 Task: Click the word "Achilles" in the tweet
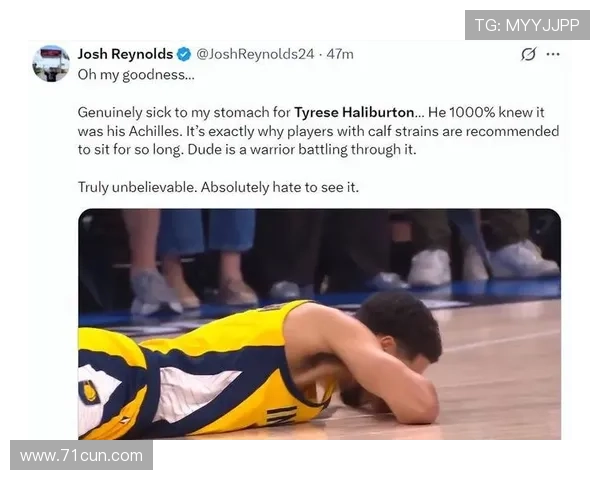(x=154, y=131)
